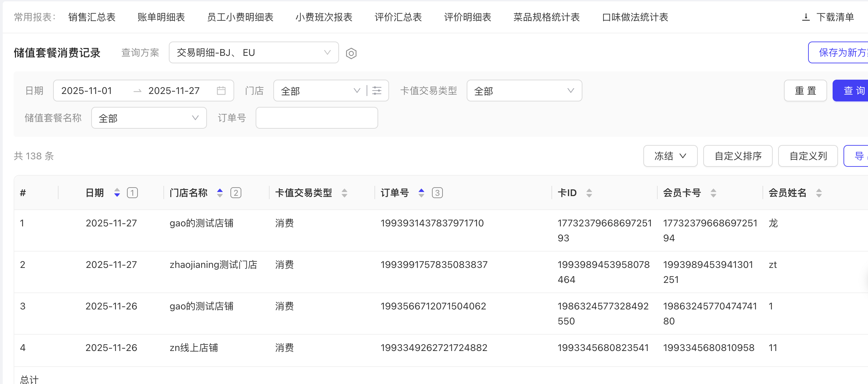Open the 卡值交易类型 dropdown
868x384 pixels.
pos(524,91)
